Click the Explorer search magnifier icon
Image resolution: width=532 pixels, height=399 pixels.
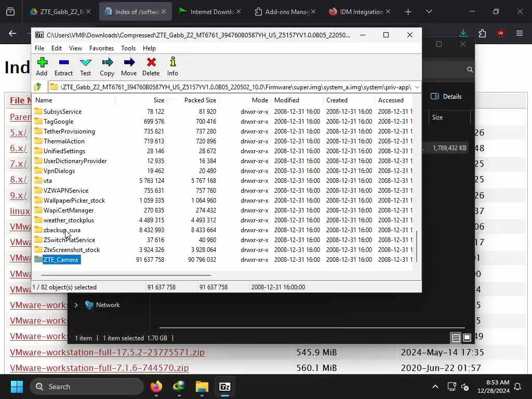470,70
